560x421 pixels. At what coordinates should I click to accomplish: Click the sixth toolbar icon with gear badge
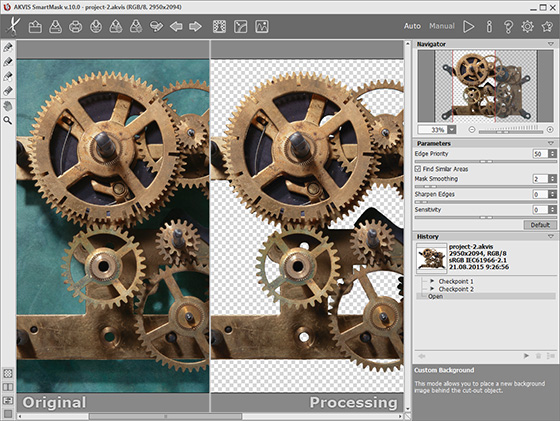[x=136, y=26]
